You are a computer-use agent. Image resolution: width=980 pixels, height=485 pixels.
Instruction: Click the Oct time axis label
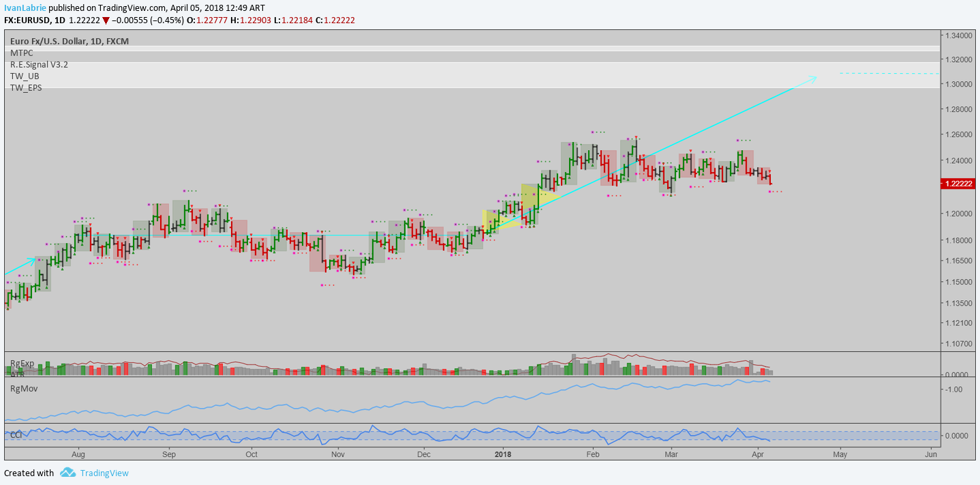251,454
